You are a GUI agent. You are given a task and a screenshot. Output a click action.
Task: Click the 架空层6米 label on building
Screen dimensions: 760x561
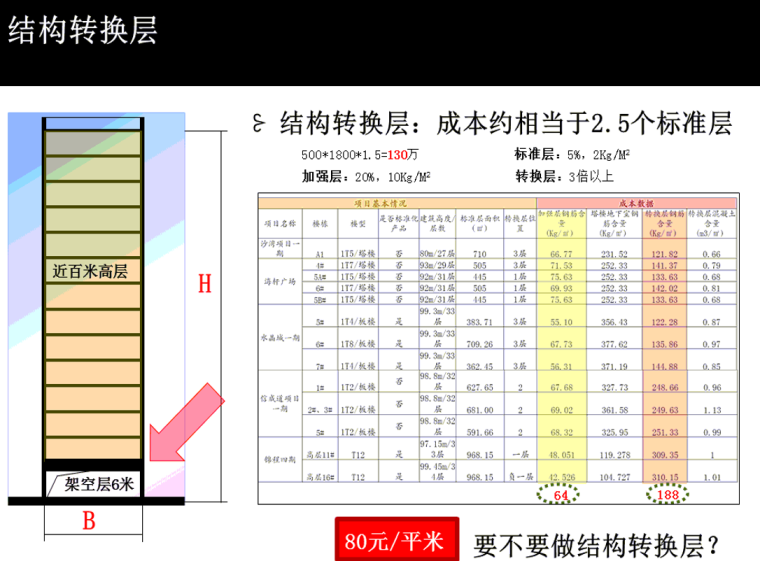pyautogui.click(x=99, y=485)
